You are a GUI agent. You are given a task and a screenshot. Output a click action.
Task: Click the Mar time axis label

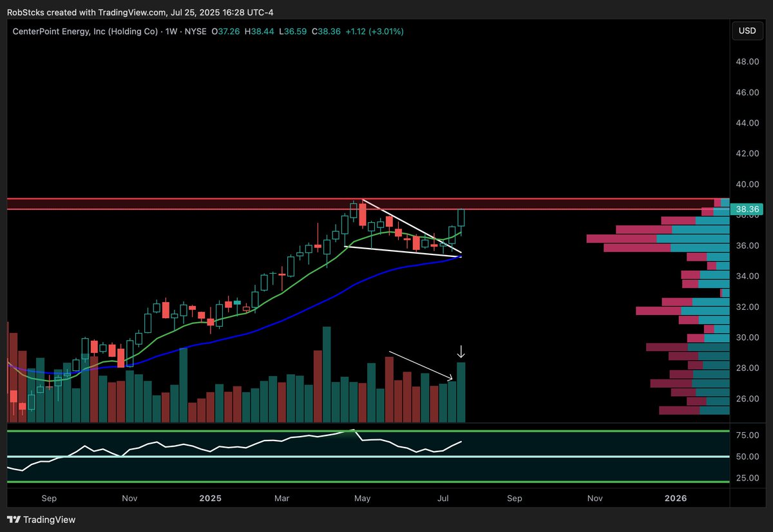pos(282,499)
